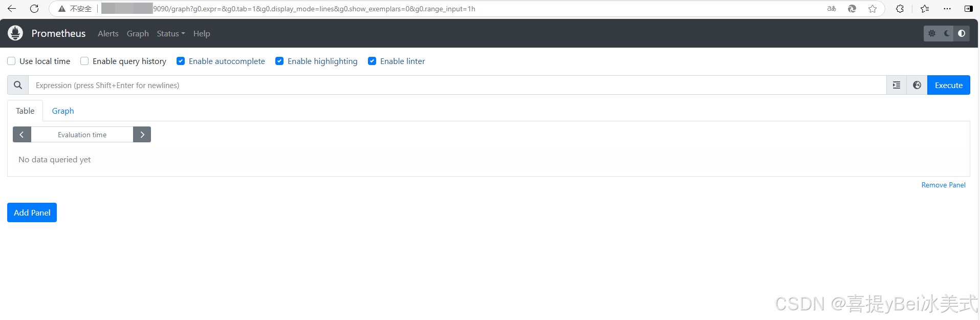Click the Remove Panel link
980x320 pixels.
[x=944, y=185]
